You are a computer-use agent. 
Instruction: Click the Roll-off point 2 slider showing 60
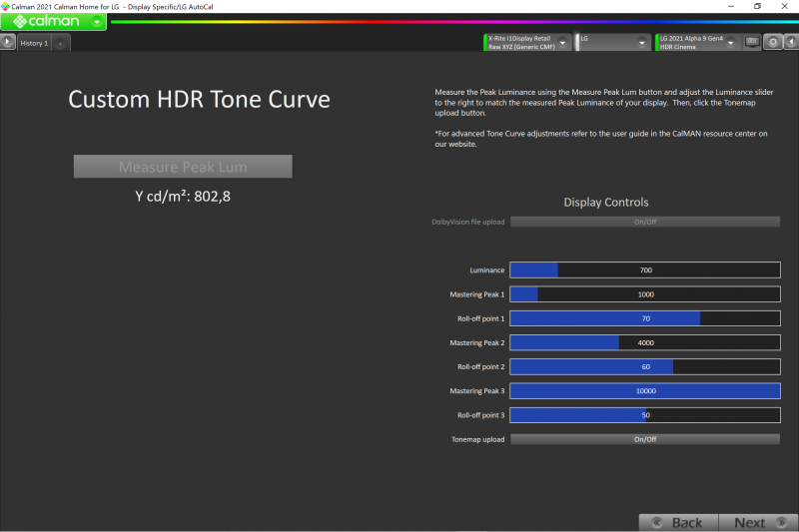[645, 366]
